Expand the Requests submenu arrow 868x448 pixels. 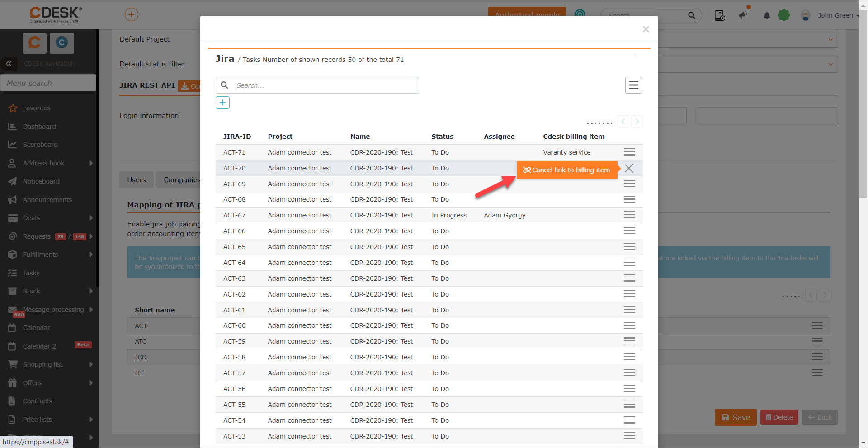coord(91,236)
